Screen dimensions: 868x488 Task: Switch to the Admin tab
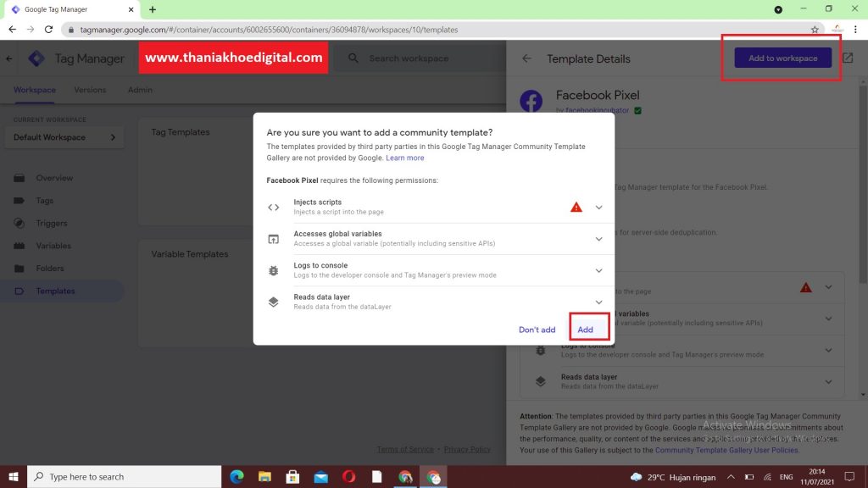pyautogui.click(x=139, y=90)
